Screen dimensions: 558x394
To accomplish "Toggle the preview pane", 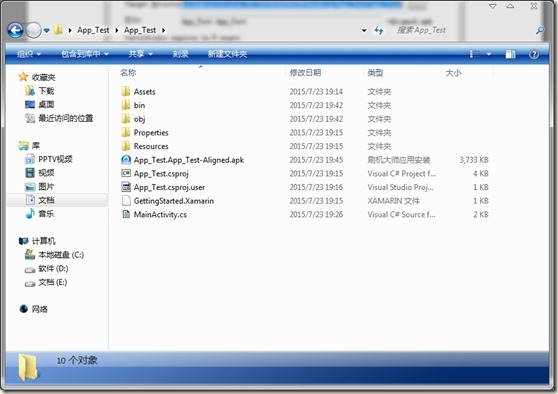I will coord(510,54).
